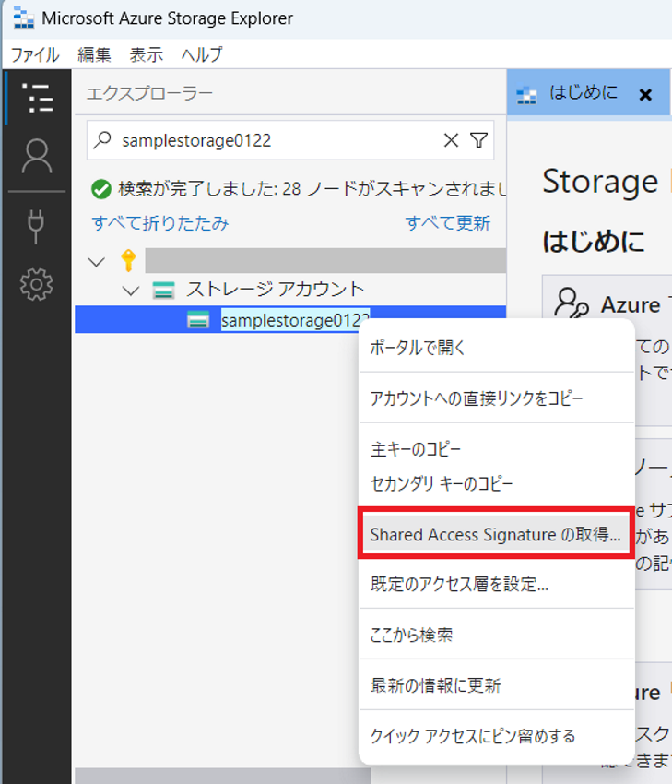The image size is (672, 784).
Task: Close the はじめに tab
Action: click(x=645, y=94)
